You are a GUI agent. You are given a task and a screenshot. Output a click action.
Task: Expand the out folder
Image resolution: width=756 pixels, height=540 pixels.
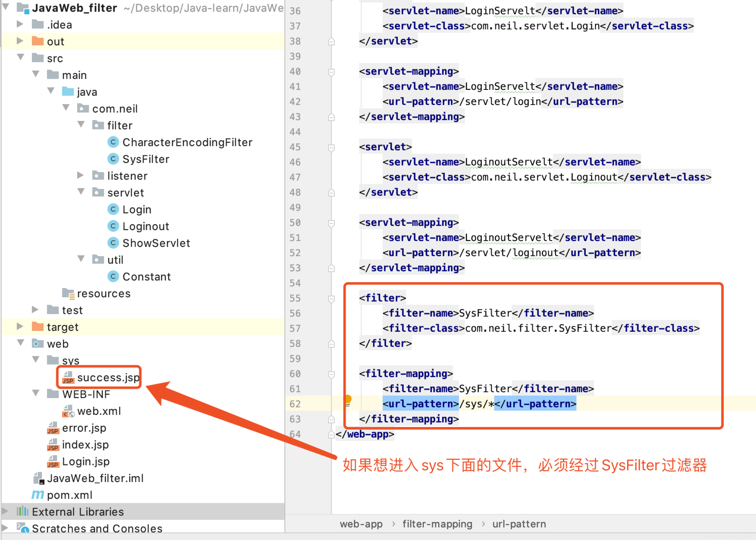(20, 41)
